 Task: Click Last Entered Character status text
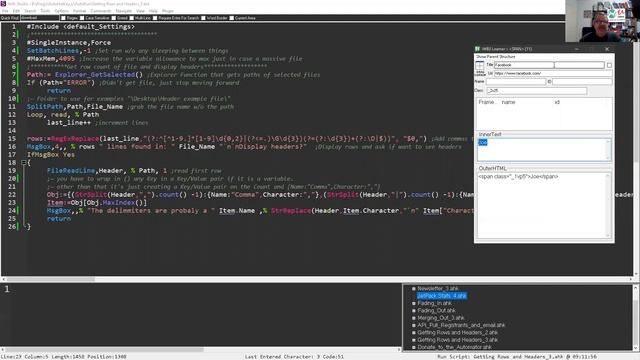point(294,357)
